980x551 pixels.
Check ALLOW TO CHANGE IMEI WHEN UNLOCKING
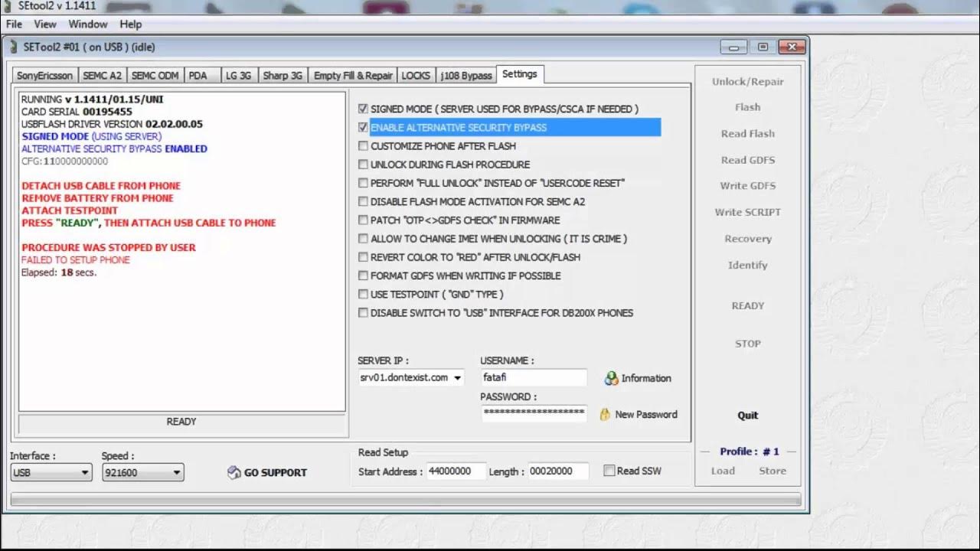[364, 239]
